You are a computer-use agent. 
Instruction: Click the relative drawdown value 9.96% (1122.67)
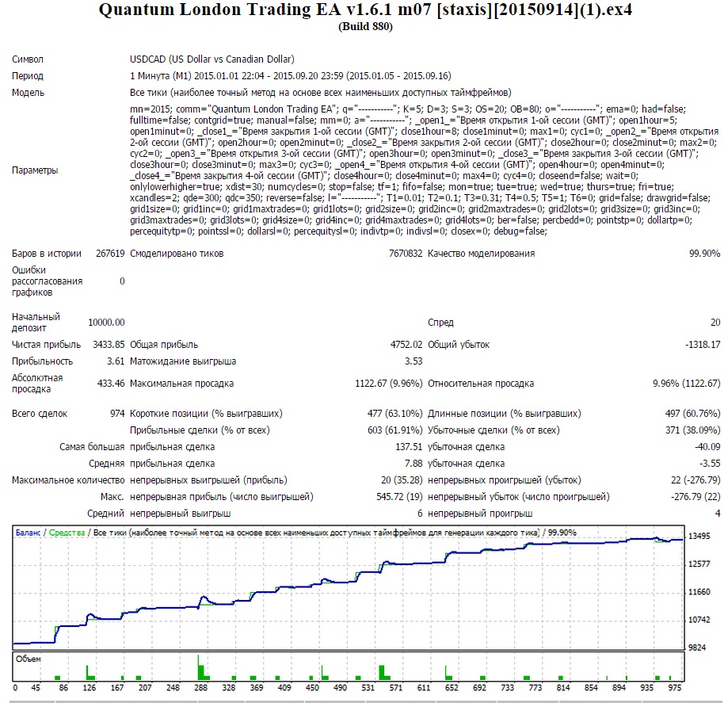tap(686, 384)
